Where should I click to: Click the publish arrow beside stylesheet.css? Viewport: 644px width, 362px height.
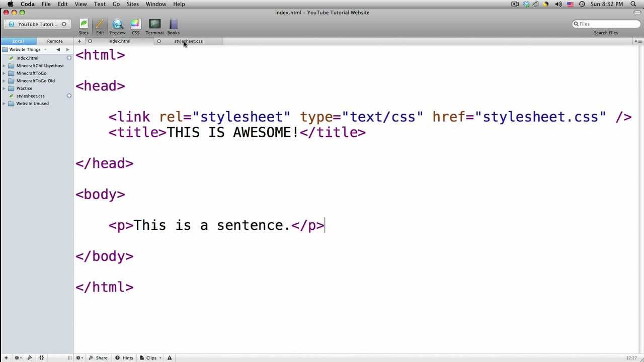[x=69, y=96]
